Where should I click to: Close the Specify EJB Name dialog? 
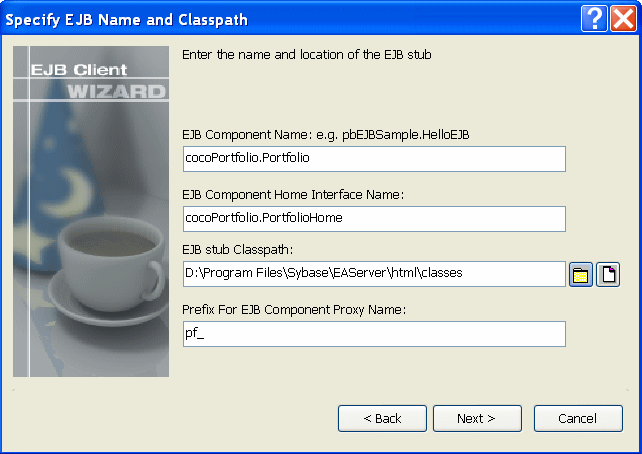pos(623,18)
